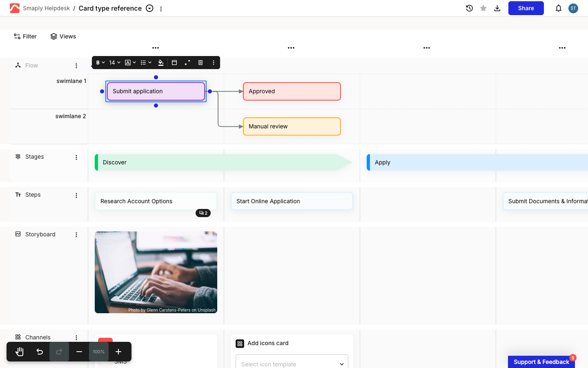Open Support & Feedback
588x368 pixels.
(541, 362)
